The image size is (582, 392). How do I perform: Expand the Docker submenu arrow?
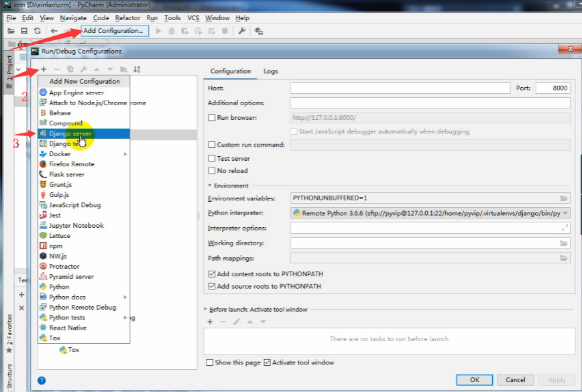click(x=125, y=154)
